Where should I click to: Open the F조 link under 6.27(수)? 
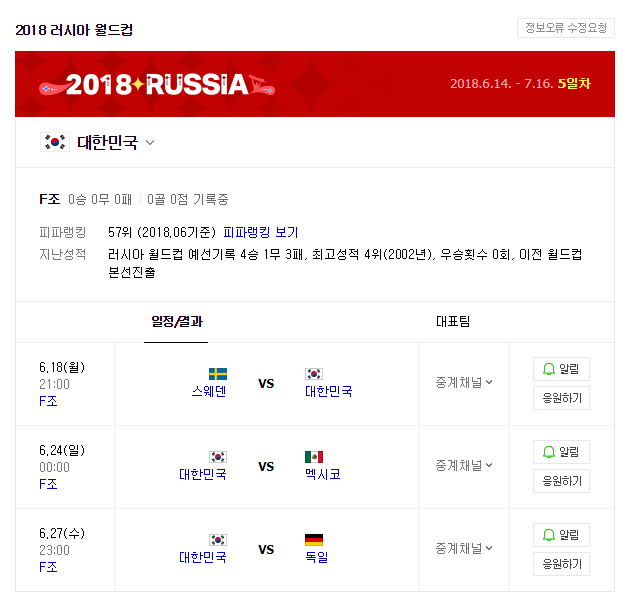(x=48, y=567)
